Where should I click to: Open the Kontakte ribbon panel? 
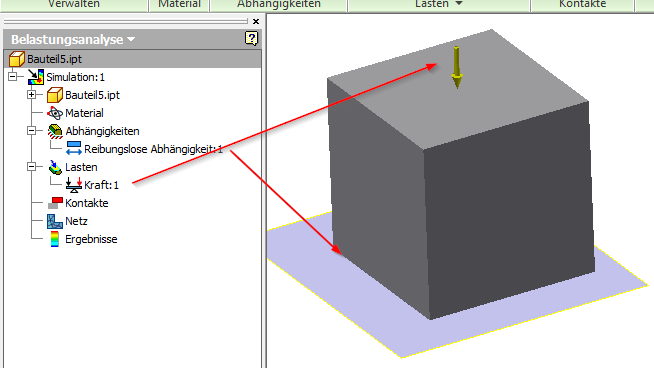[x=583, y=4]
